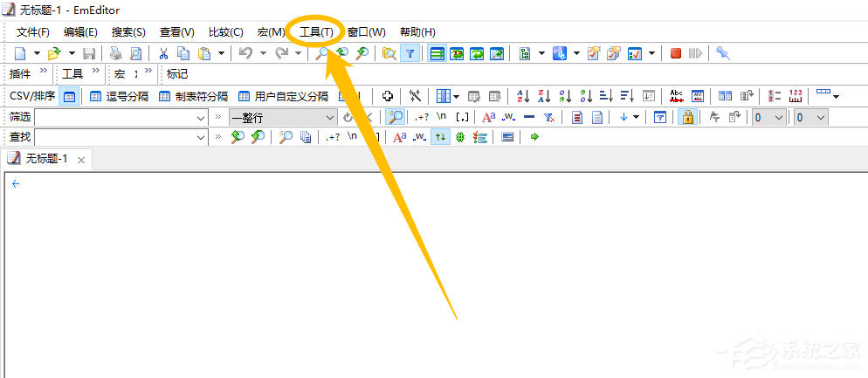Click the 标记 toolbar label

[177, 73]
